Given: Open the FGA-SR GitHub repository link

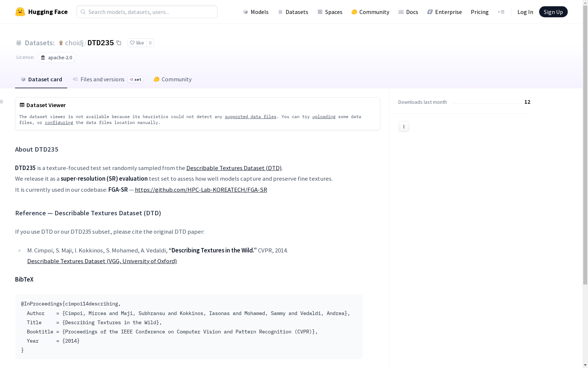Looking at the screenshot, I should click(x=201, y=190).
